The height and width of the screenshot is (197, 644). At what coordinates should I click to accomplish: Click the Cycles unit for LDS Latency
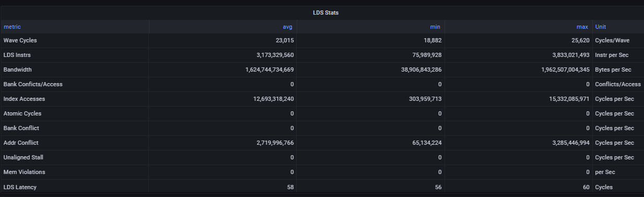pyautogui.click(x=604, y=187)
